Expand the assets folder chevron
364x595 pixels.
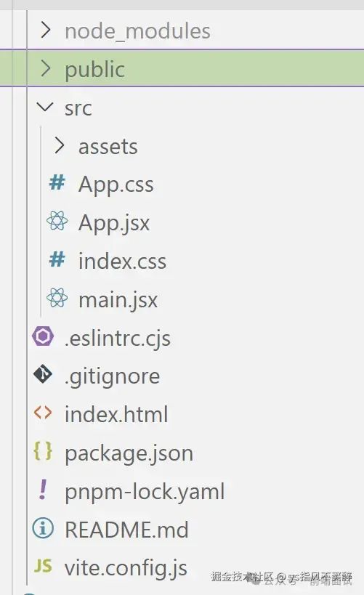60,145
